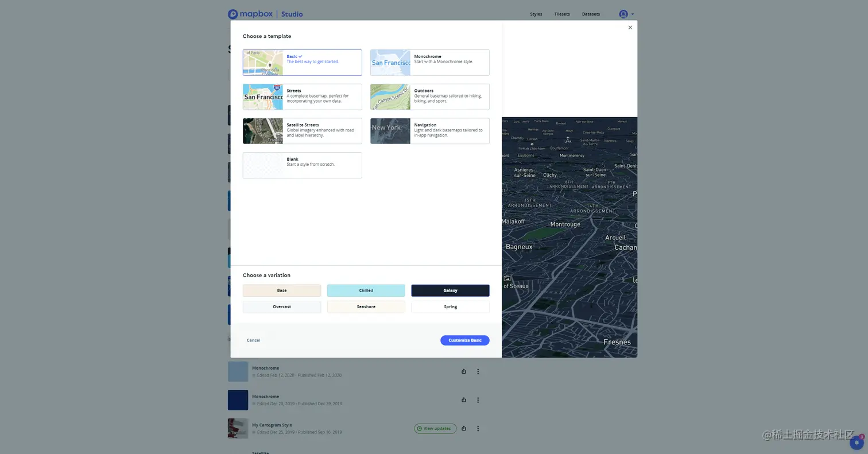The image size is (868, 454).
Task: Select the Outdoors template
Action: pos(429,97)
